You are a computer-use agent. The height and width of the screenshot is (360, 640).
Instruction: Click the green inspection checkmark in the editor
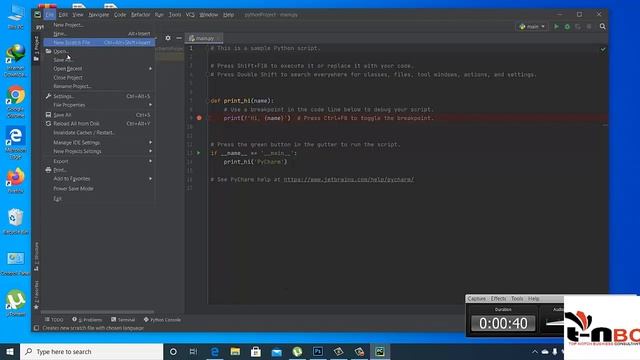603,49
